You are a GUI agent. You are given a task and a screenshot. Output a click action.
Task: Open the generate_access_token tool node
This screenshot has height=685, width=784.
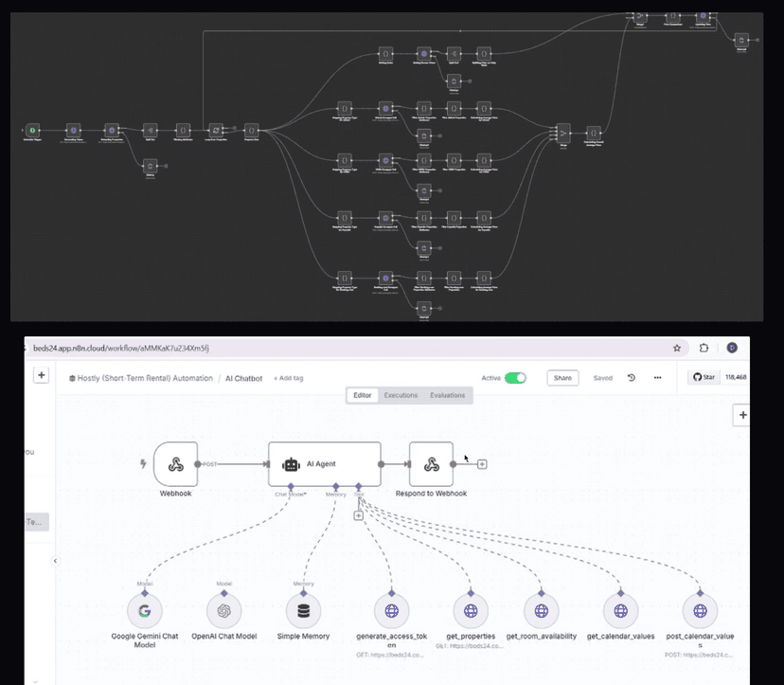(x=391, y=611)
